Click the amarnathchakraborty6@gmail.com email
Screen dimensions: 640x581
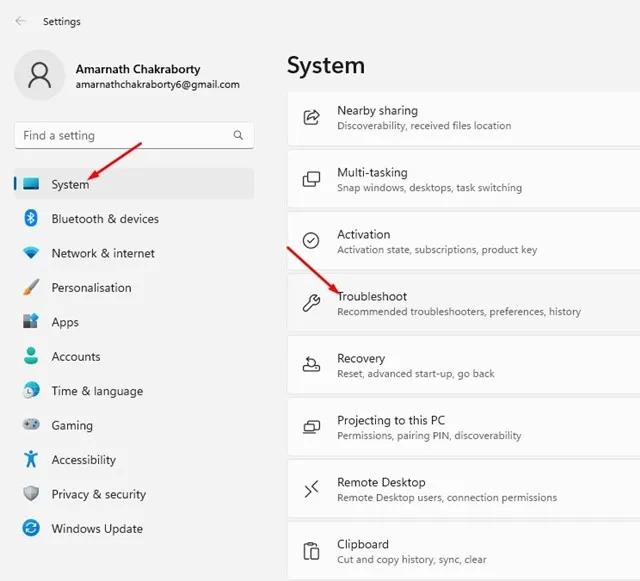coord(158,85)
